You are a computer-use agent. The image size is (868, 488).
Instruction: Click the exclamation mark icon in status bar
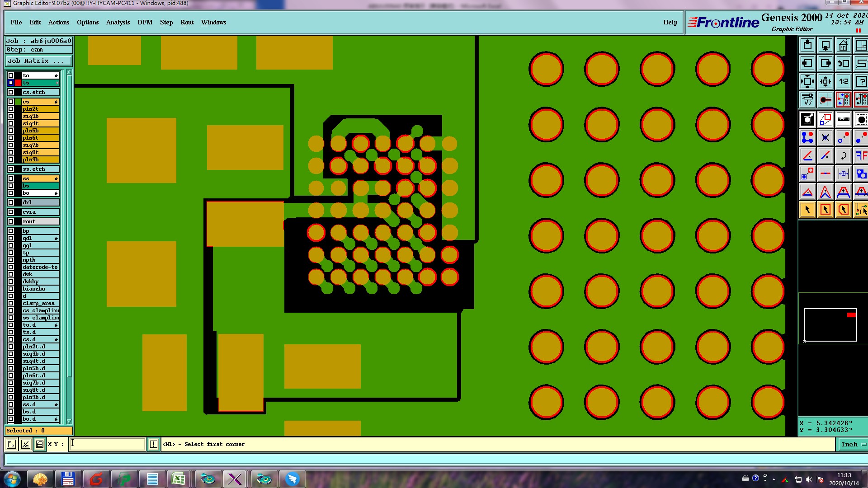[x=154, y=444]
